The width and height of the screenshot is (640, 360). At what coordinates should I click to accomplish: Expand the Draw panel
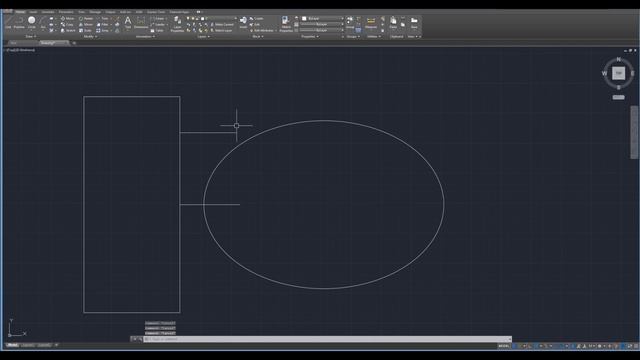tap(31, 37)
